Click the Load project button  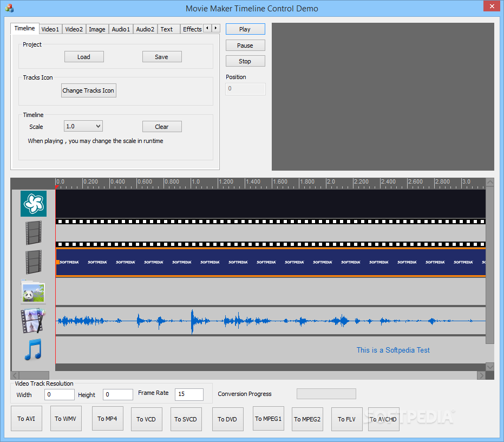point(84,57)
